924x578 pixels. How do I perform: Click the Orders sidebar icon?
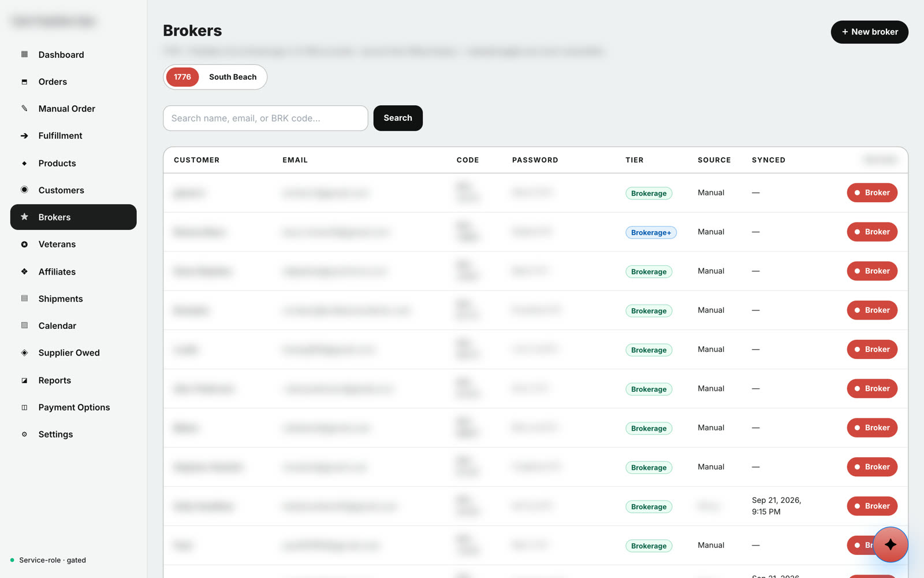[24, 81]
